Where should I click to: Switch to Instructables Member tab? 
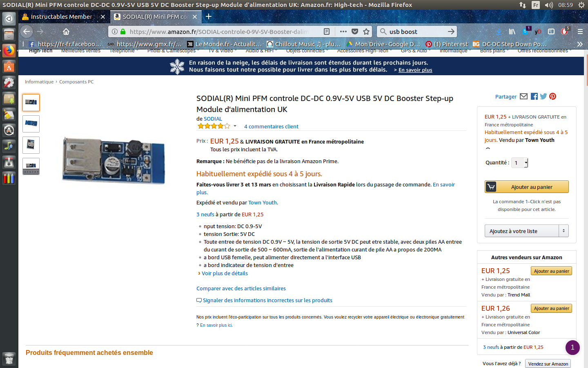tap(61, 17)
